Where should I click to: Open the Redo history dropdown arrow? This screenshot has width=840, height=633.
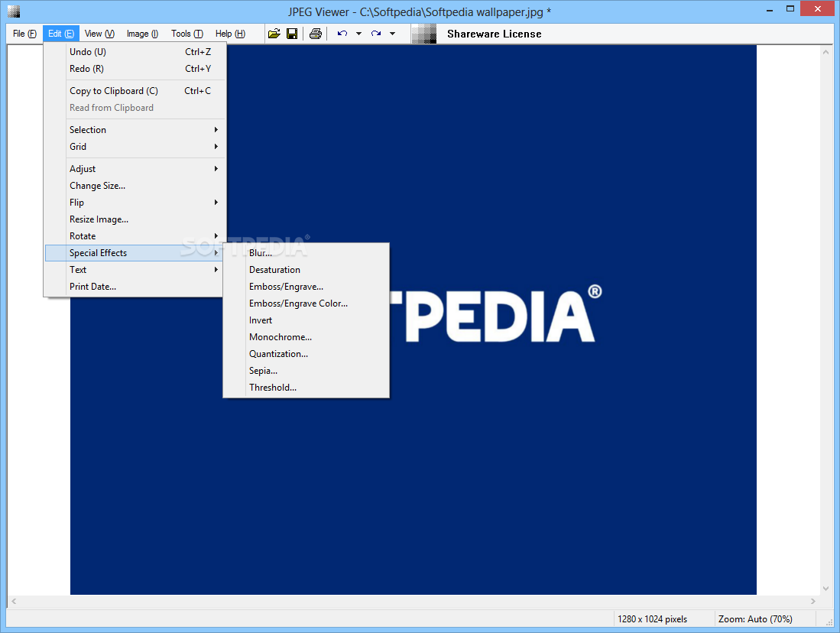pos(393,34)
